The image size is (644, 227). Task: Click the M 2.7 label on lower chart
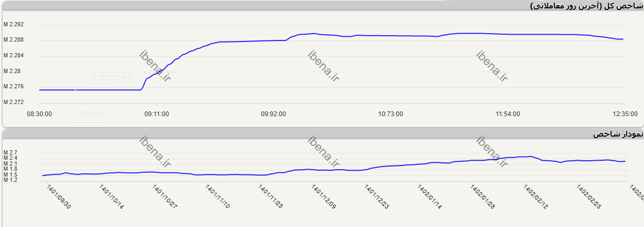(x=10, y=152)
